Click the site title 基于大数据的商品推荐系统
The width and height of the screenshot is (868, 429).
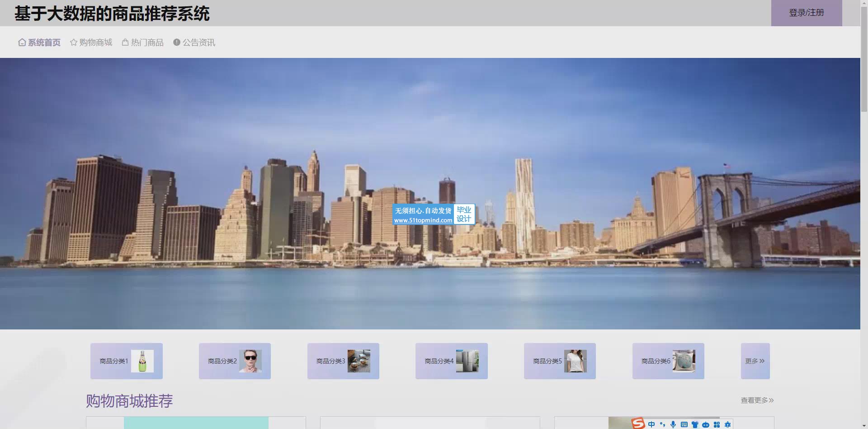click(112, 14)
